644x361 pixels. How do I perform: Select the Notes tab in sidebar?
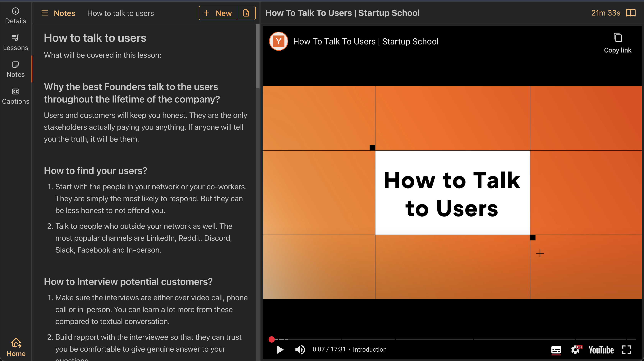click(x=16, y=69)
